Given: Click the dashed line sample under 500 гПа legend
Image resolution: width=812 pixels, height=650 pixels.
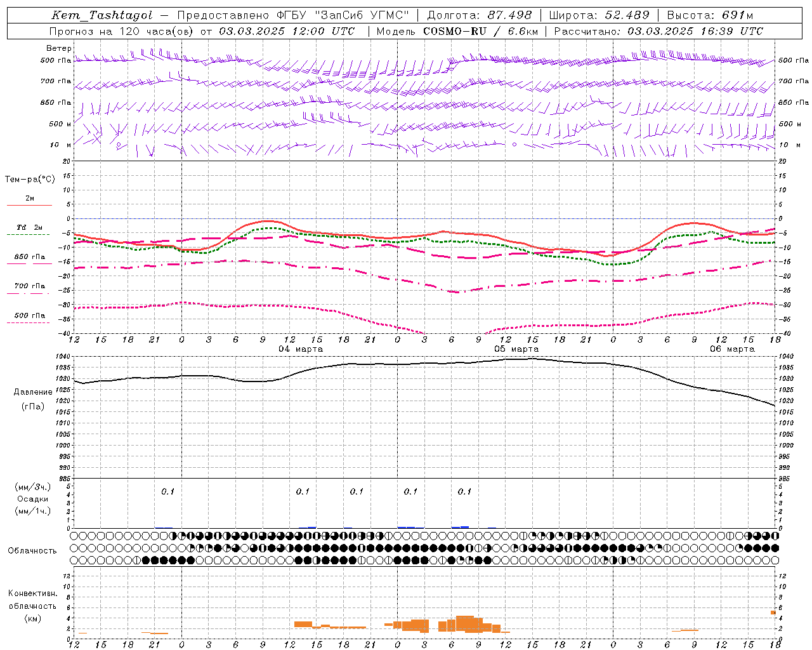Looking at the screenshot, I should [28, 323].
